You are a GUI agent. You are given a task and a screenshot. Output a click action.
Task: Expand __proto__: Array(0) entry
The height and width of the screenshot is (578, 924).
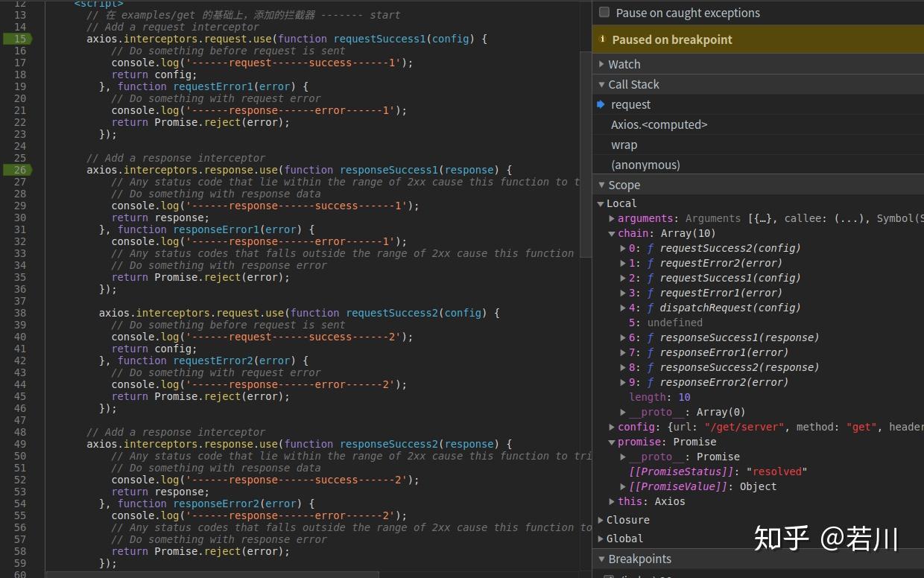[x=623, y=412]
